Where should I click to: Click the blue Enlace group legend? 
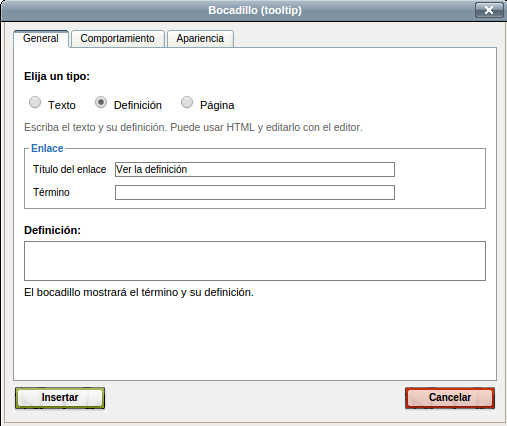[47, 148]
